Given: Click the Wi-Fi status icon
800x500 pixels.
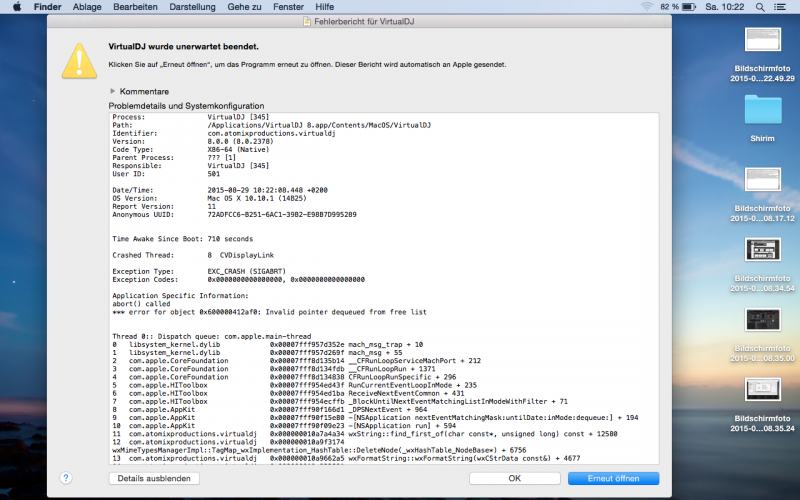Looking at the screenshot, I should (x=647, y=7).
